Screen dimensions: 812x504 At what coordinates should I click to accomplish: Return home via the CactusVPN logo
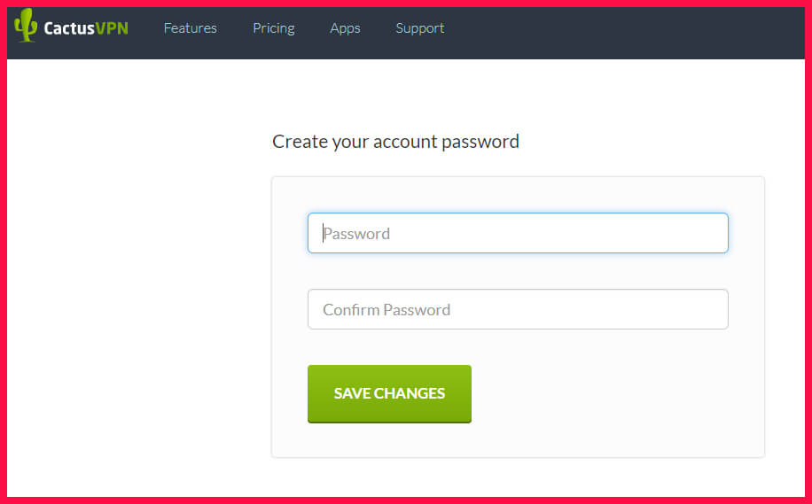pyautogui.click(x=71, y=27)
